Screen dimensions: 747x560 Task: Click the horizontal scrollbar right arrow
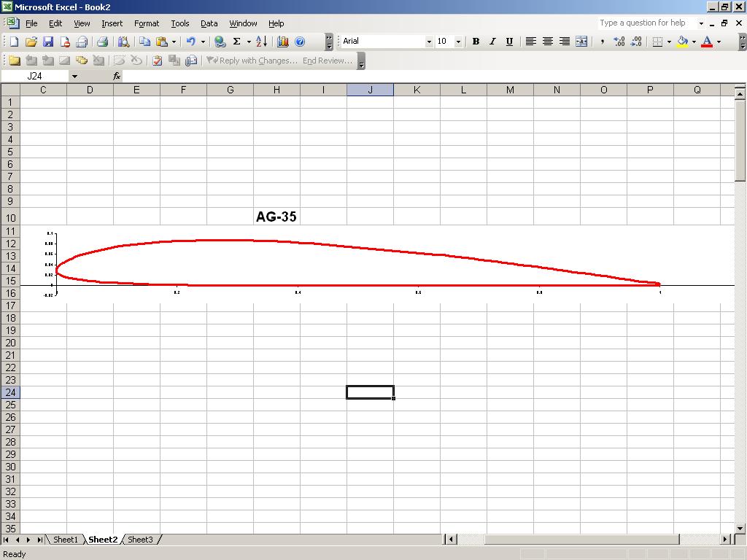coord(726,540)
